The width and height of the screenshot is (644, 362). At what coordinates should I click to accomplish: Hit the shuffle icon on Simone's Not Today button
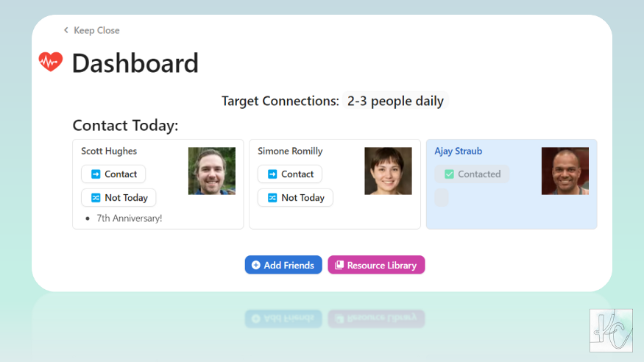(272, 198)
